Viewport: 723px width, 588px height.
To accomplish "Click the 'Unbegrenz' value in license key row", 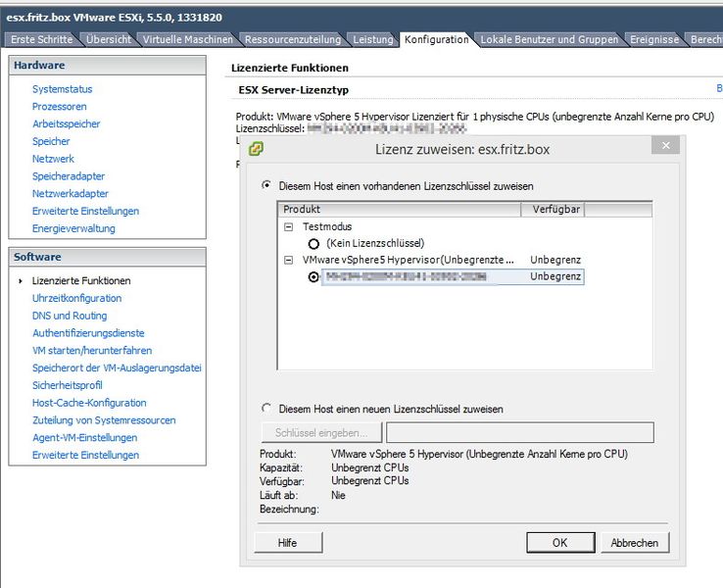I will 555,276.
